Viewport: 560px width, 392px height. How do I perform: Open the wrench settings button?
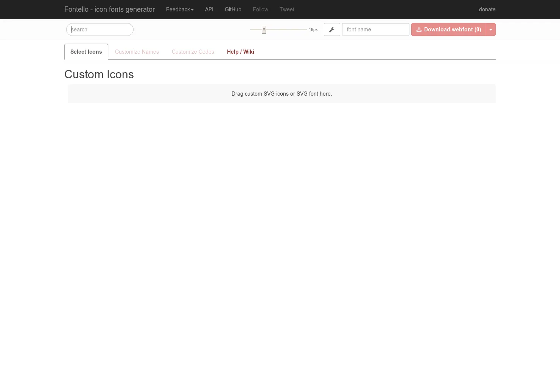[x=332, y=29]
